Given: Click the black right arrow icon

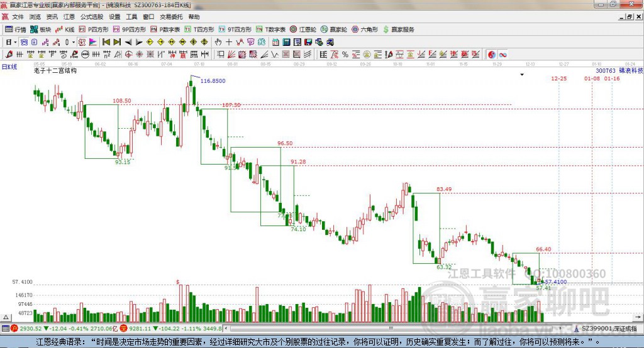Looking at the screenshot, I should point(139,42).
